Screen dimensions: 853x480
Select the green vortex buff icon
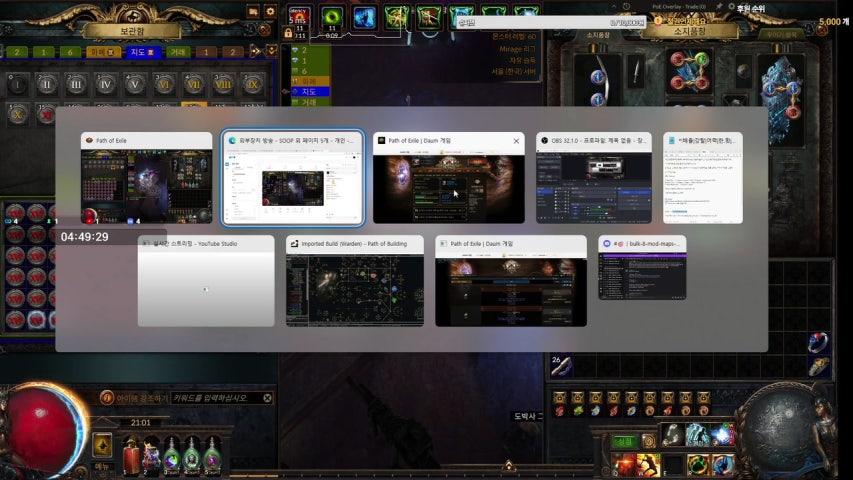pyautogui.click(x=332, y=17)
